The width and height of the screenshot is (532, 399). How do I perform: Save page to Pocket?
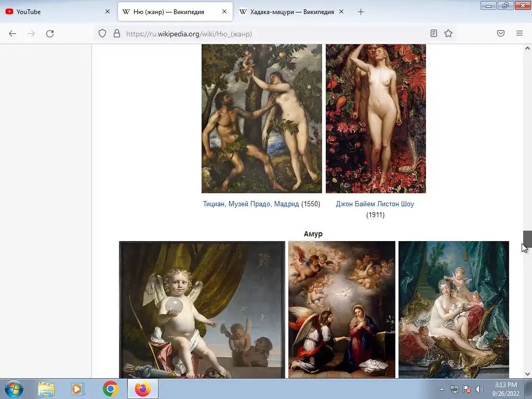[501, 33]
